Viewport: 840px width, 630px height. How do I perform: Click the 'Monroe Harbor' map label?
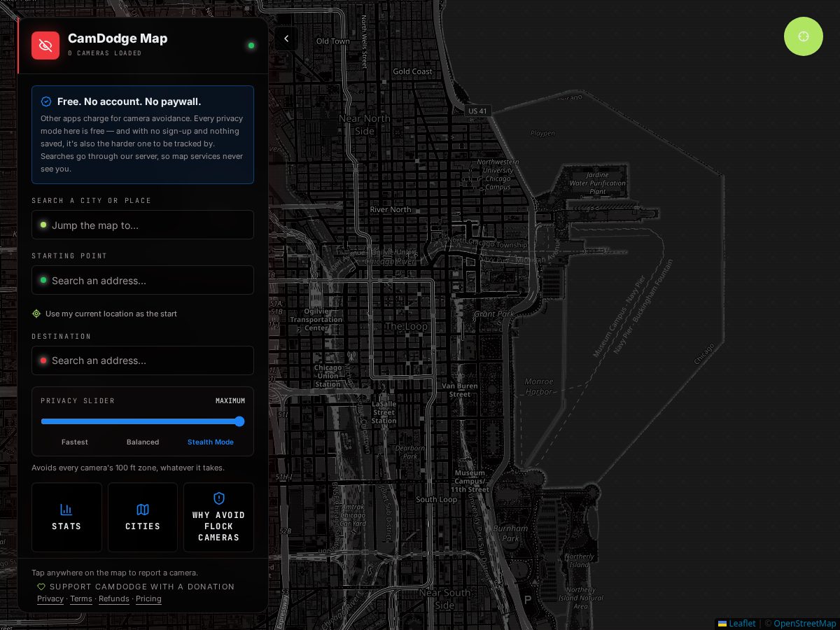pos(539,386)
